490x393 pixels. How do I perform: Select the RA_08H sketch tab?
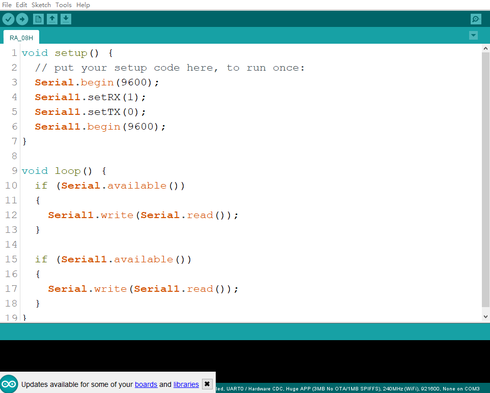coord(21,38)
